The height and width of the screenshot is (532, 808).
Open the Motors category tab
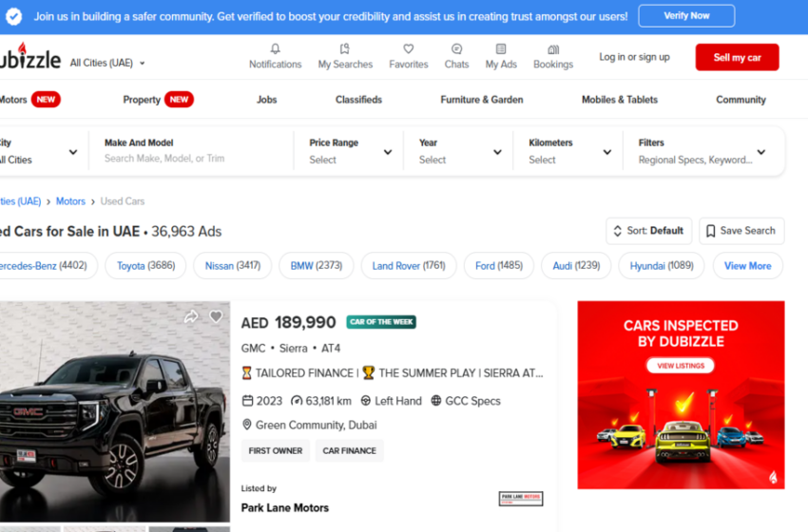pos(29,100)
